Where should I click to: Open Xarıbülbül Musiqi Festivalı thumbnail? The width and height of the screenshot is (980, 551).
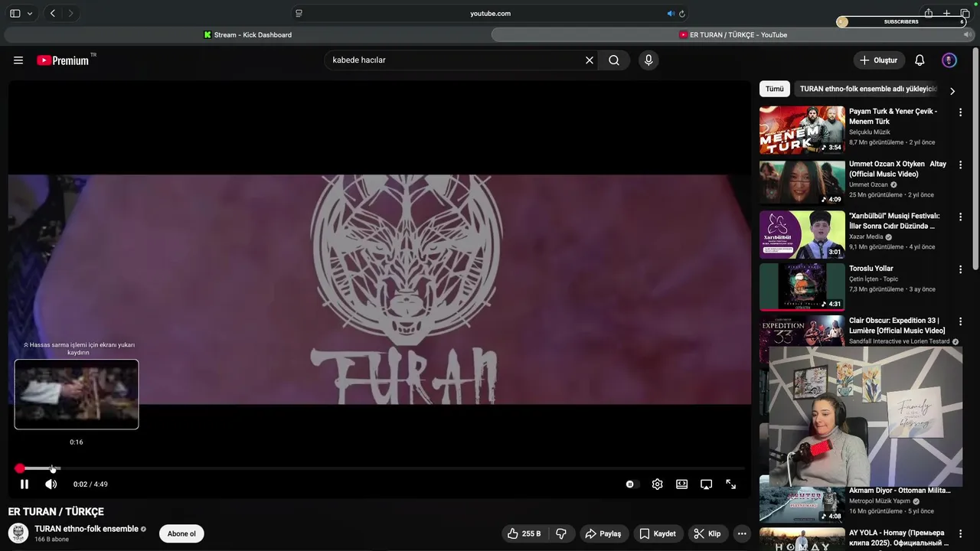(x=802, y=234)
